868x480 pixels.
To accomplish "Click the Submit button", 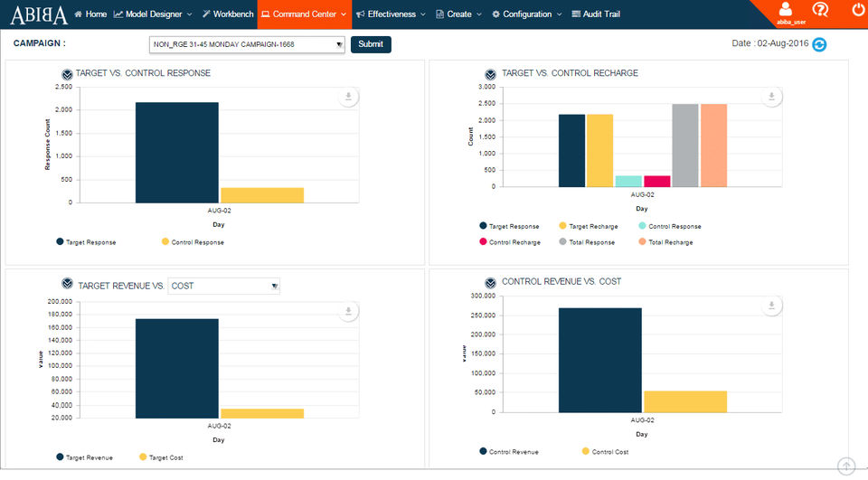I will click(371, 44).
